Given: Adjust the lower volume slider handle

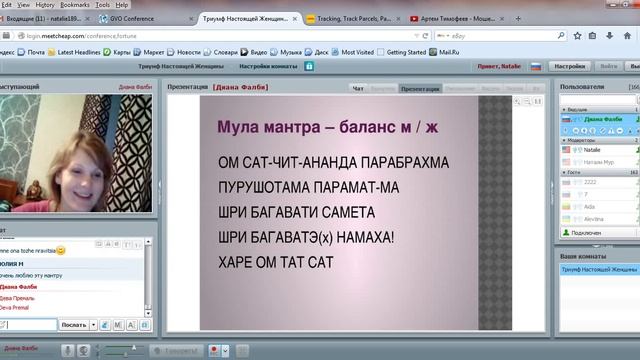Looking at the screenshot, I should (x=125, y=355).
